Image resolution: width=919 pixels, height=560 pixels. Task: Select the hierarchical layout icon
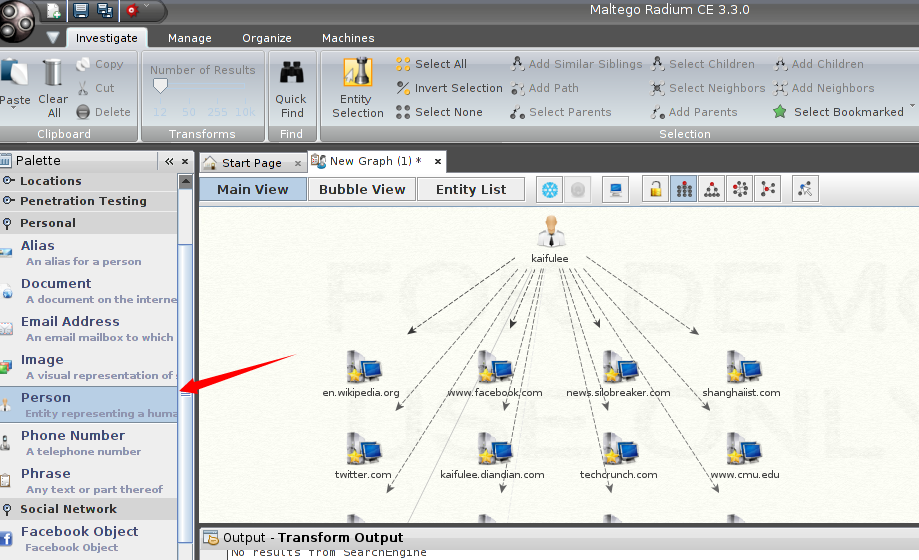(712, 189)
